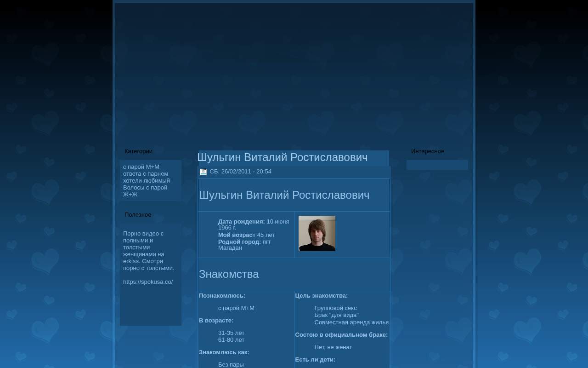Follow the https://spokusa.co/ link
This screenshot has width=588, height=368.
[x=148, y=282]
